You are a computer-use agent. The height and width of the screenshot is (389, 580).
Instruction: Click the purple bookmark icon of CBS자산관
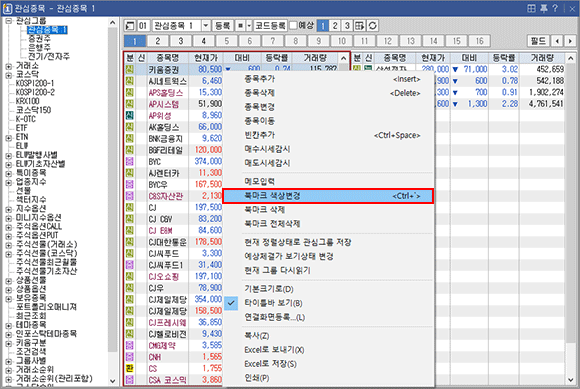[x=129, y=196]
